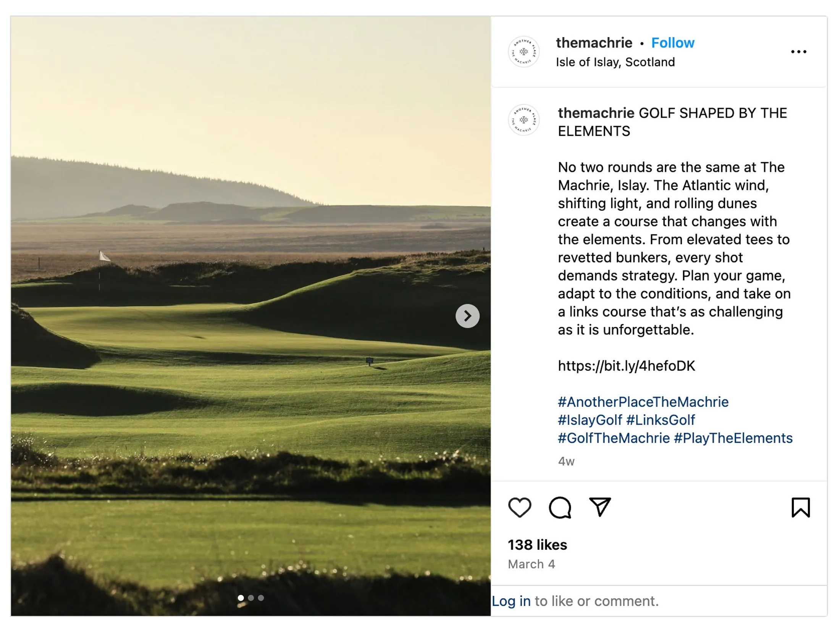This screenshot has width=840, height=631.
Task: Jump to the second carousel dot
Action: [251, 598]
